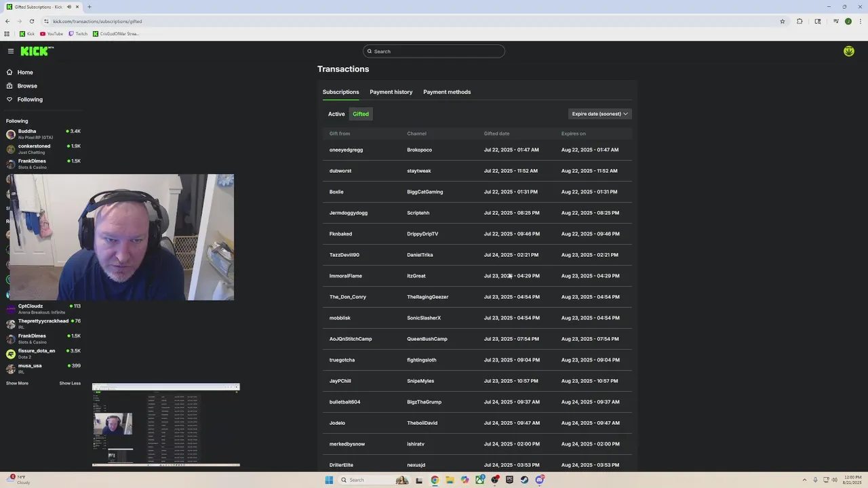Open the green user avatar on Kick header

click(849, 51)
